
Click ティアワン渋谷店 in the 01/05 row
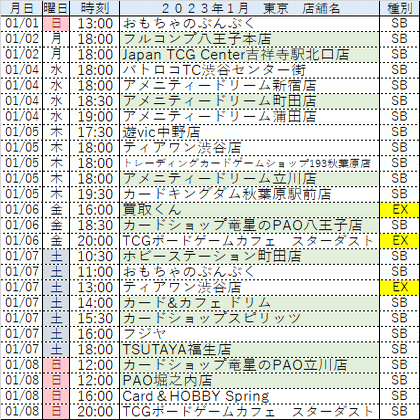(x=249, y=147)
